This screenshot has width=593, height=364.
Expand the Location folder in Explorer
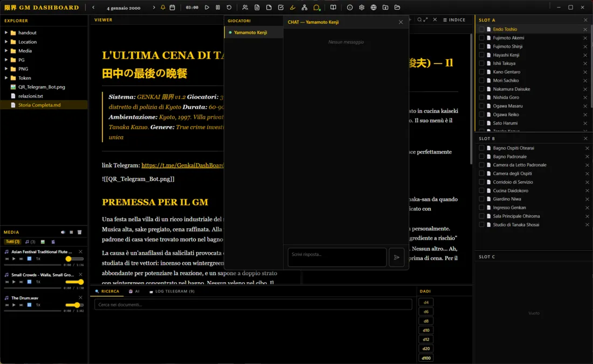(x=6, y=42)
